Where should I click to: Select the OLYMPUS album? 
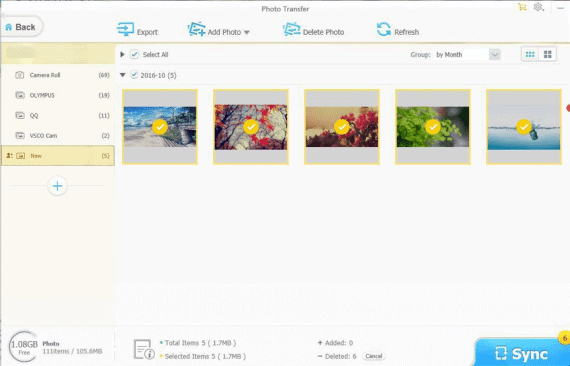pyautogui.click(x=58, y=95)
